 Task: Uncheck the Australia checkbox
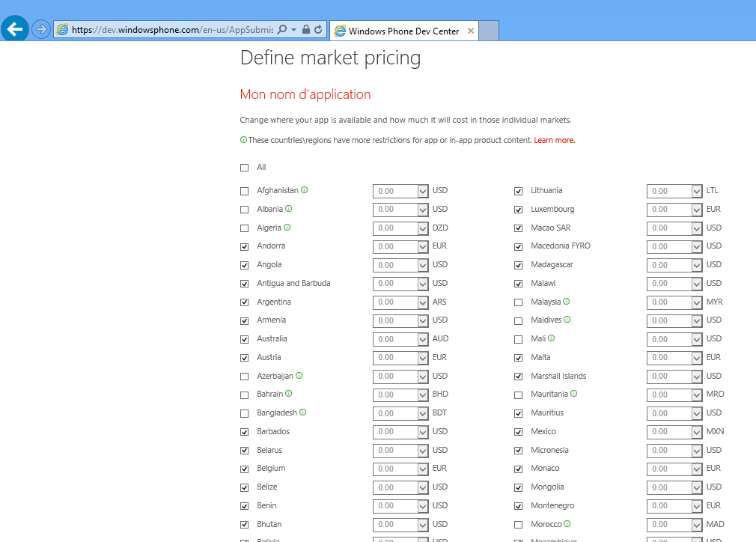coord(244,339)
